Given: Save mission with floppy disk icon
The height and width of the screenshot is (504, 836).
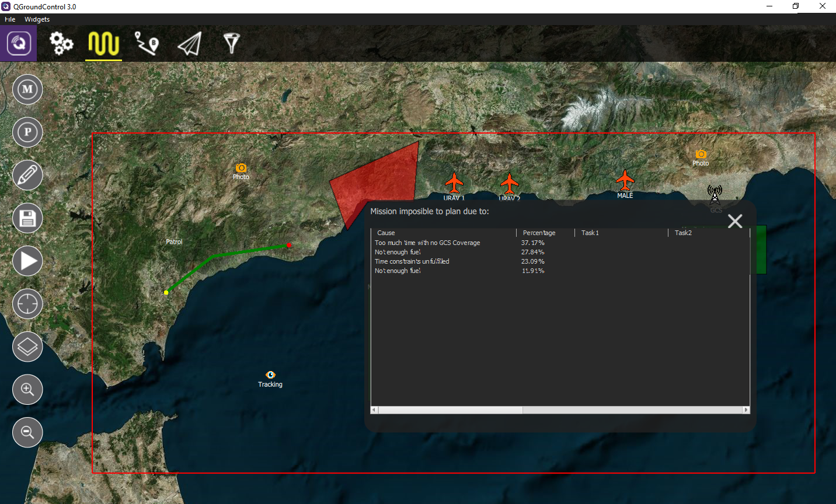Looking at the screenshot, I should 27,218.
